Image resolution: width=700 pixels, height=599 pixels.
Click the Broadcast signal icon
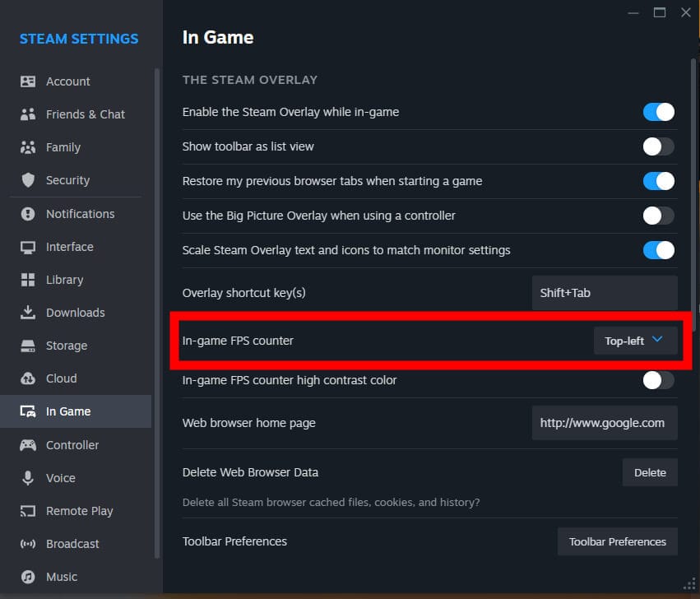coord(28,544)
